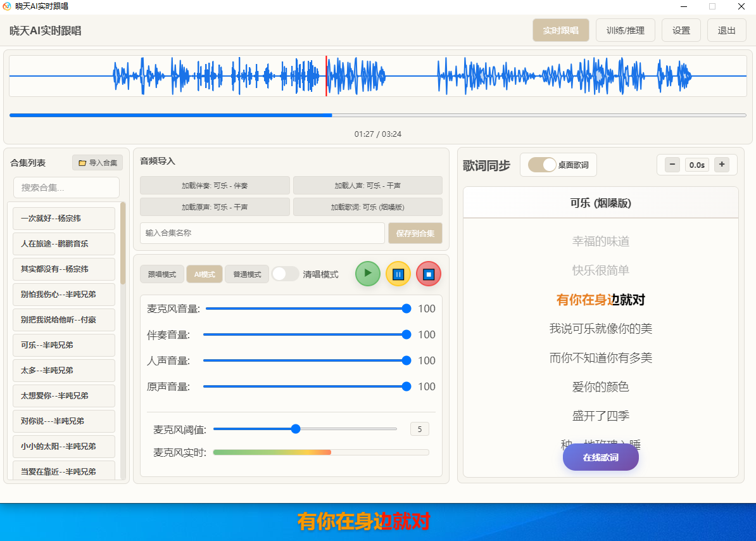Open 设置 settings page

coord(681,30)
